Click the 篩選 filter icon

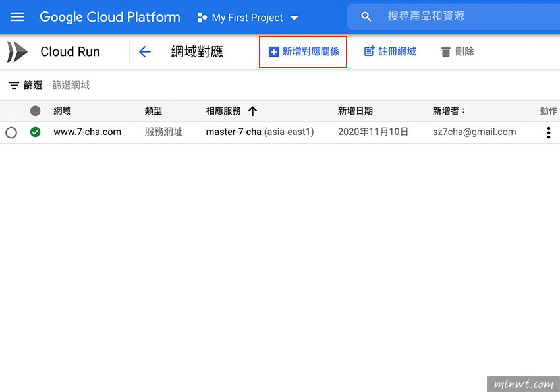pos(14,86)
